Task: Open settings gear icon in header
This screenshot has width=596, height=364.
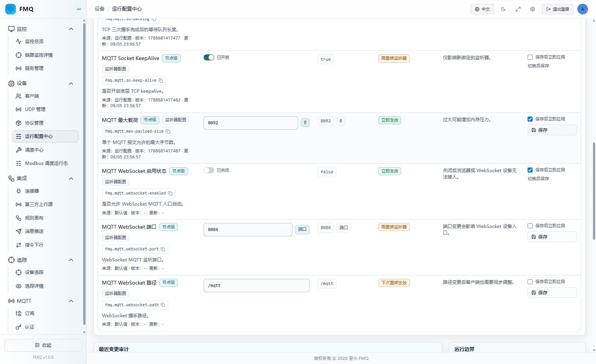Action: pos(533,9)
